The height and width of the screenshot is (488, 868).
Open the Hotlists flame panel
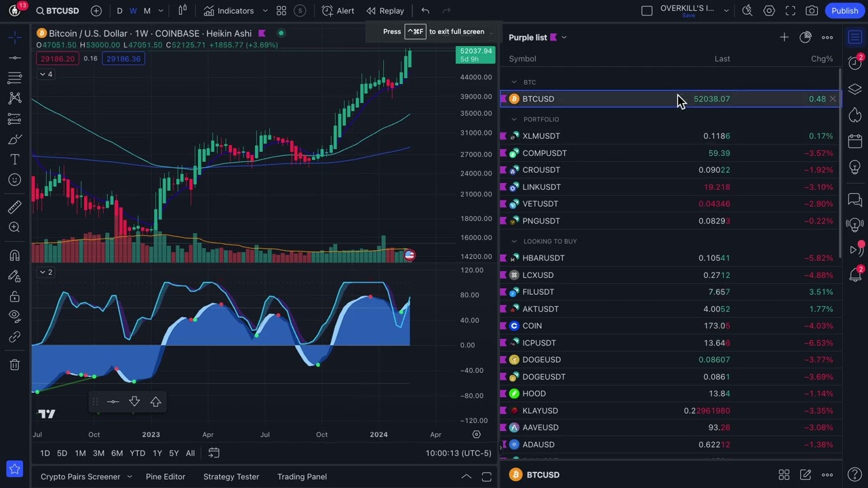click(855, 115)
